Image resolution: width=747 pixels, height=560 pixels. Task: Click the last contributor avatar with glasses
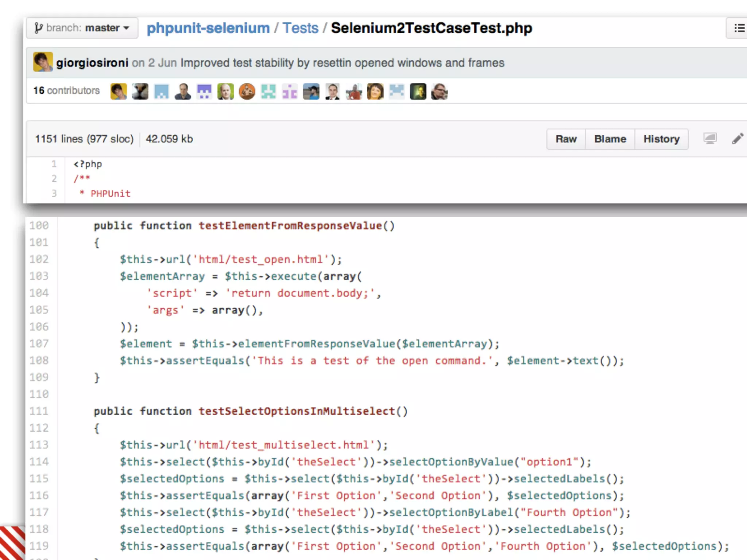pyautogui.click(x=439, y=91)
